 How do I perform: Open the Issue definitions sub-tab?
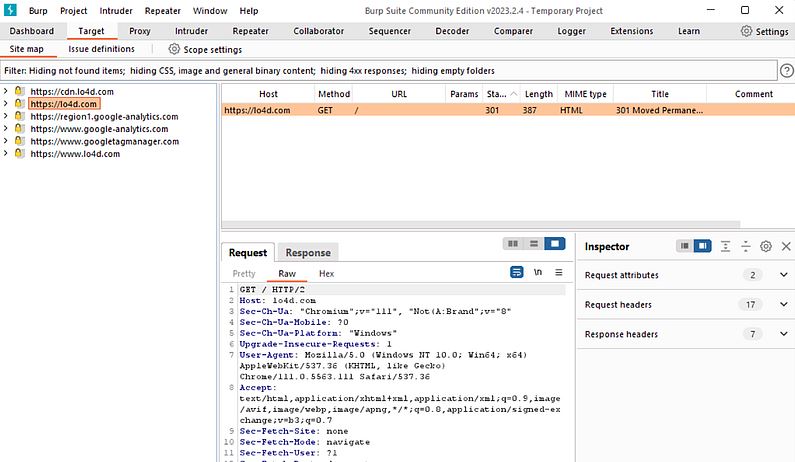(101, 49)
